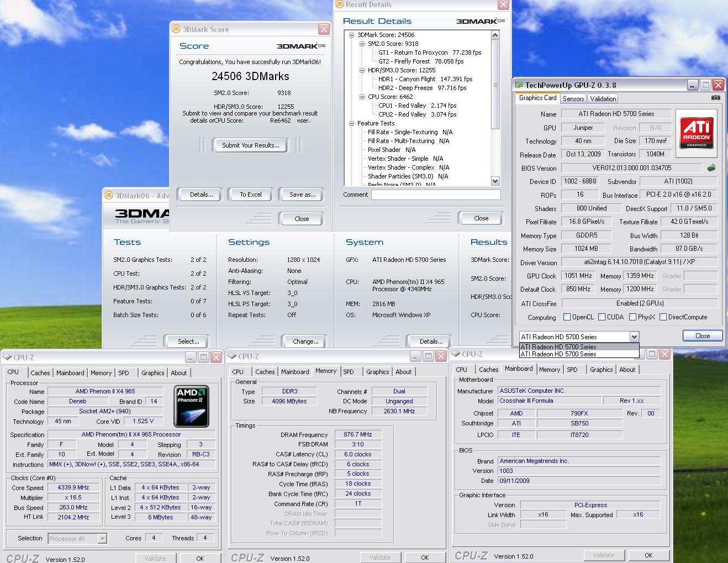This screenshot has height=563, width=728.
Task: Click into the Comment input field
Action: click(x=436, y=194)
